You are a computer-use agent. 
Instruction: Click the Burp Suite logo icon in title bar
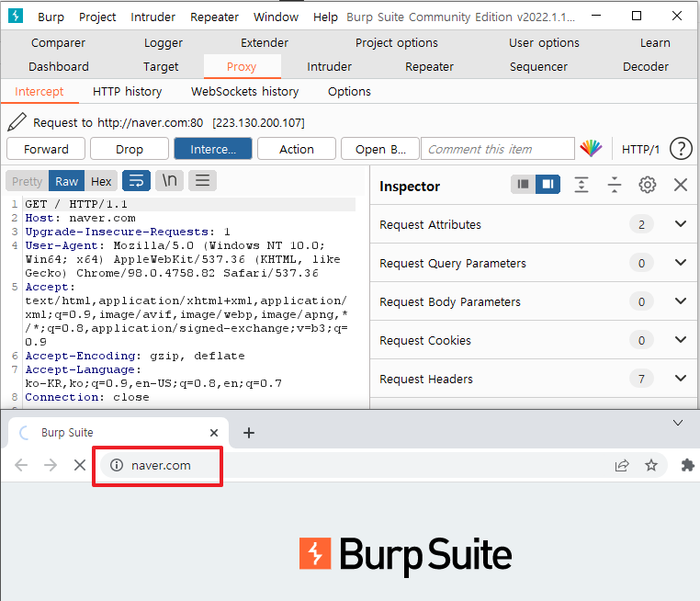point(16,16)
